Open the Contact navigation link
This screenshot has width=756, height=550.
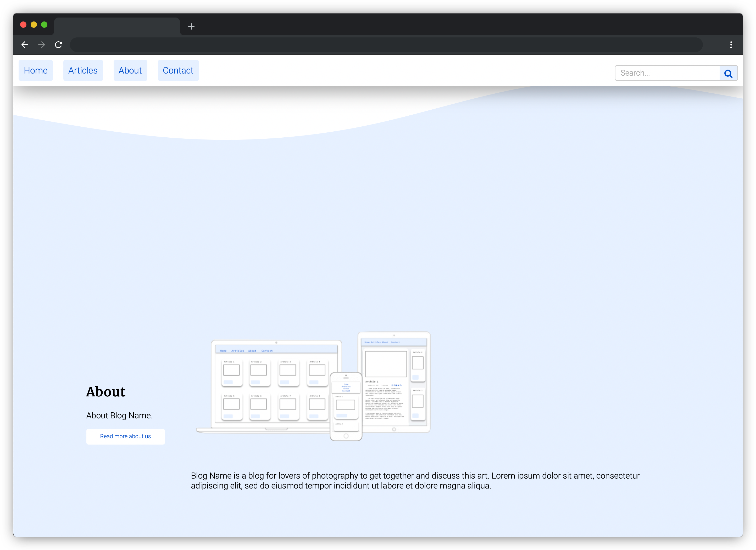(178, 71)
